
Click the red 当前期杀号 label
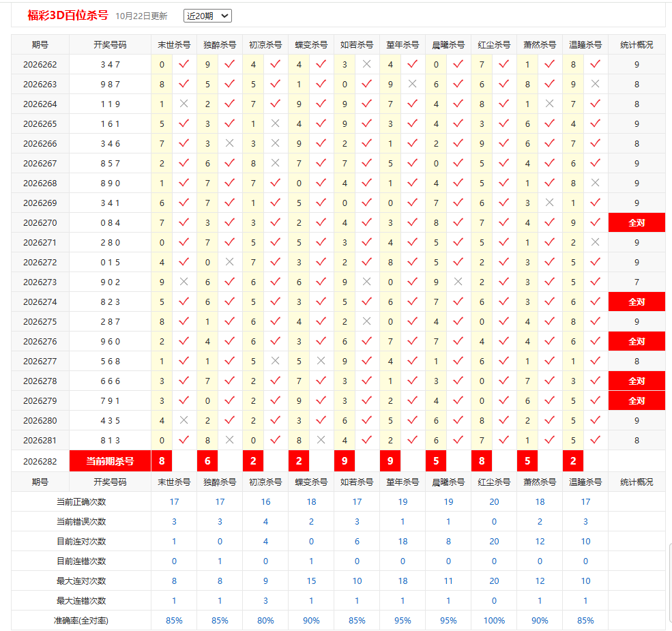coord(110,461)
